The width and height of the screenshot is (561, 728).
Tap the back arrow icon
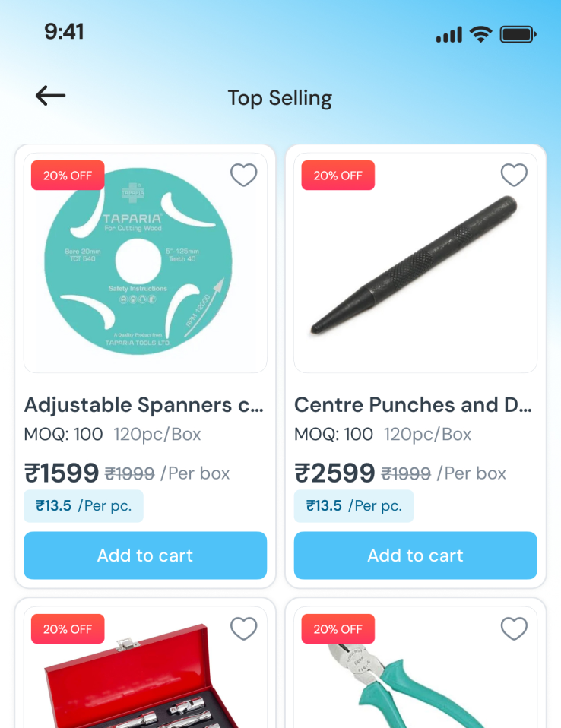(51, 96)
